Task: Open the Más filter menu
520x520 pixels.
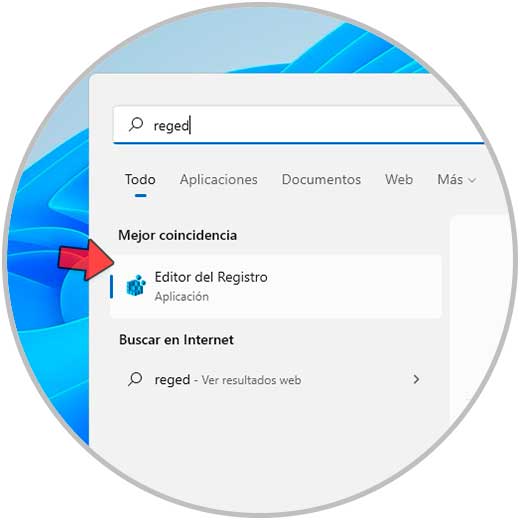Action: click(456, 180)
